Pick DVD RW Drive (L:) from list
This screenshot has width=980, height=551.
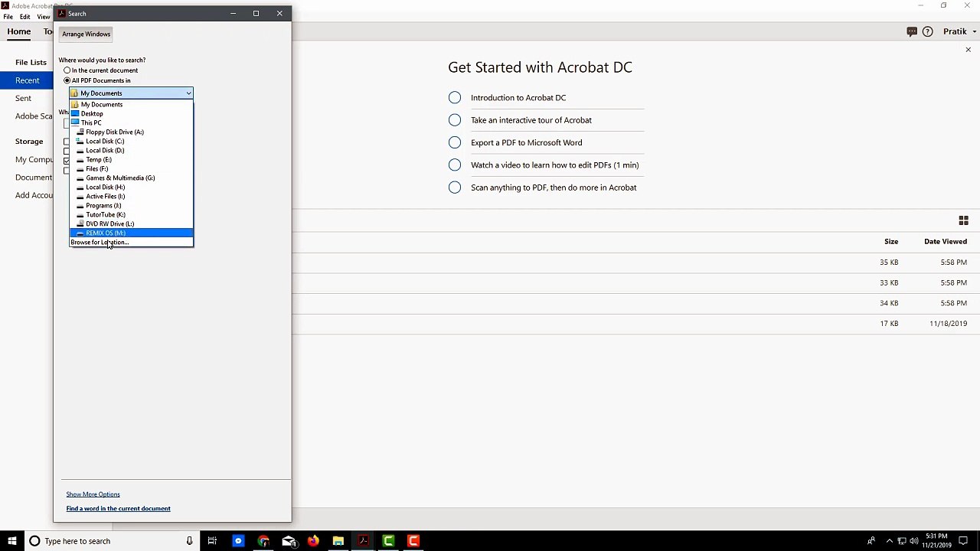(131, 224)
